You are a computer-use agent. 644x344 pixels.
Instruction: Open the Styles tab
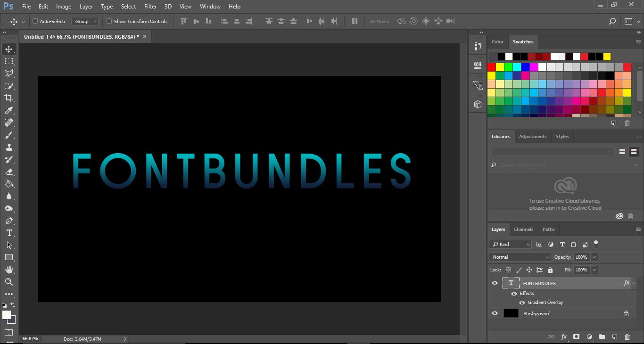pyautogui.click(x=562, y=137)
